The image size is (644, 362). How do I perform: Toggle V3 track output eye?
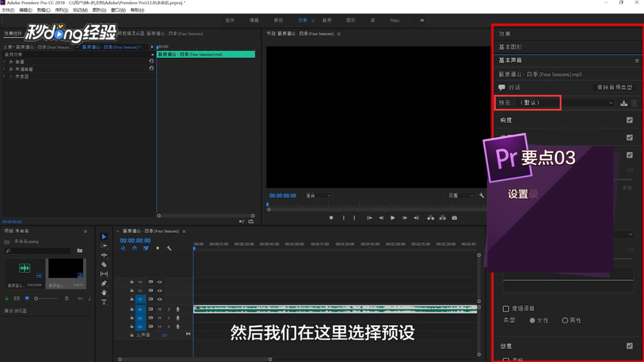[x=160, y=282]
